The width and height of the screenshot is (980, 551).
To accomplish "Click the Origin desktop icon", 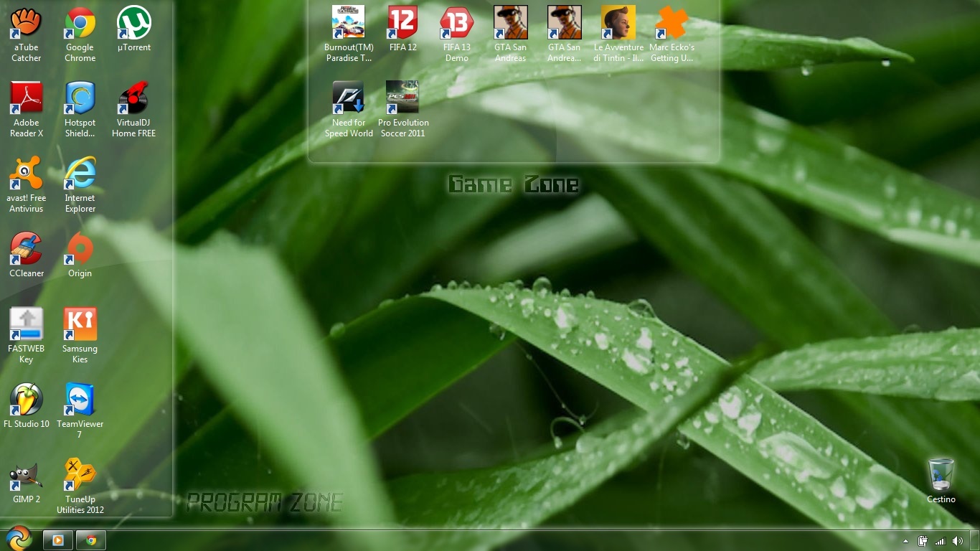I will (x=80, y=255).
